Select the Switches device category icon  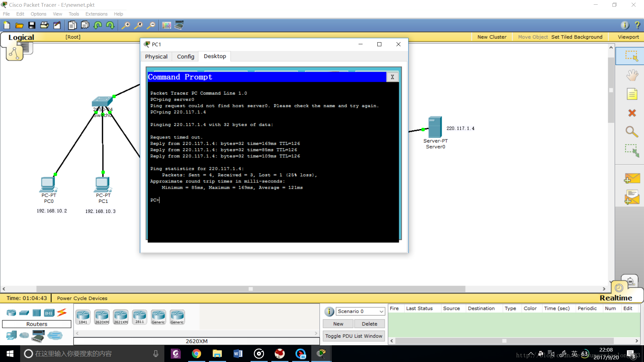click(x=24, y=313)
